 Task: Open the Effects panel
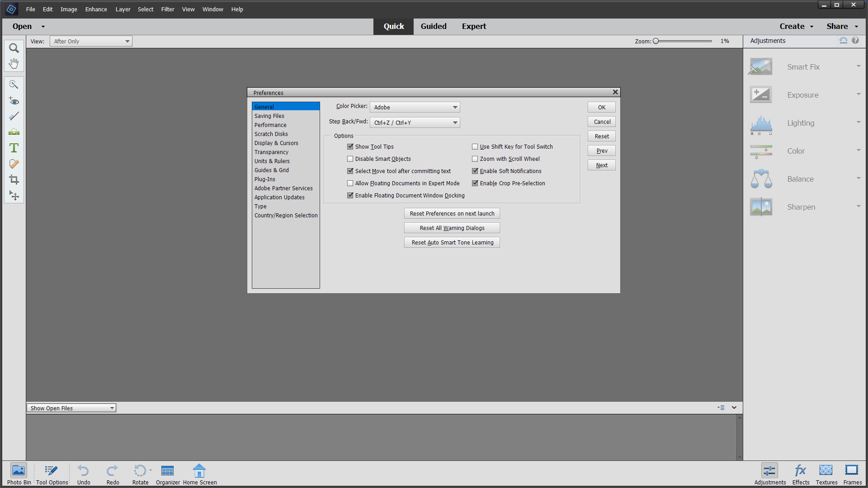click(x=801, y=472)
